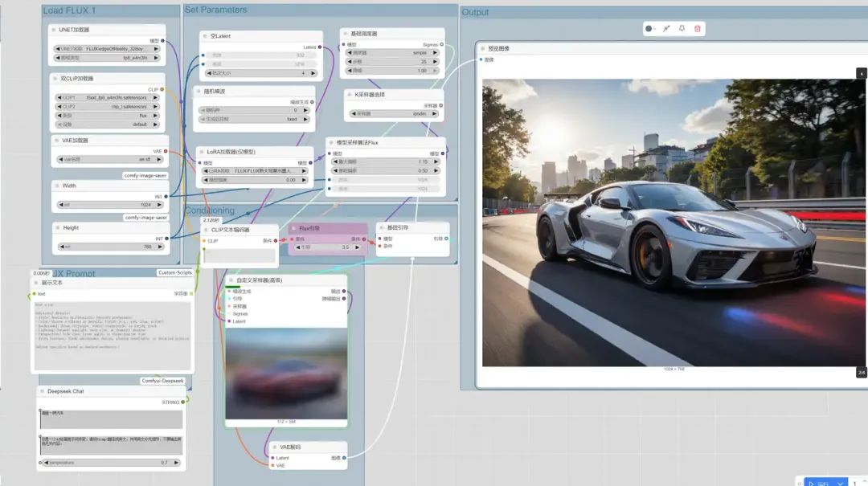
Task: Increase noise seed value 0
Action: pyautogui.click(x=305, y=110)
